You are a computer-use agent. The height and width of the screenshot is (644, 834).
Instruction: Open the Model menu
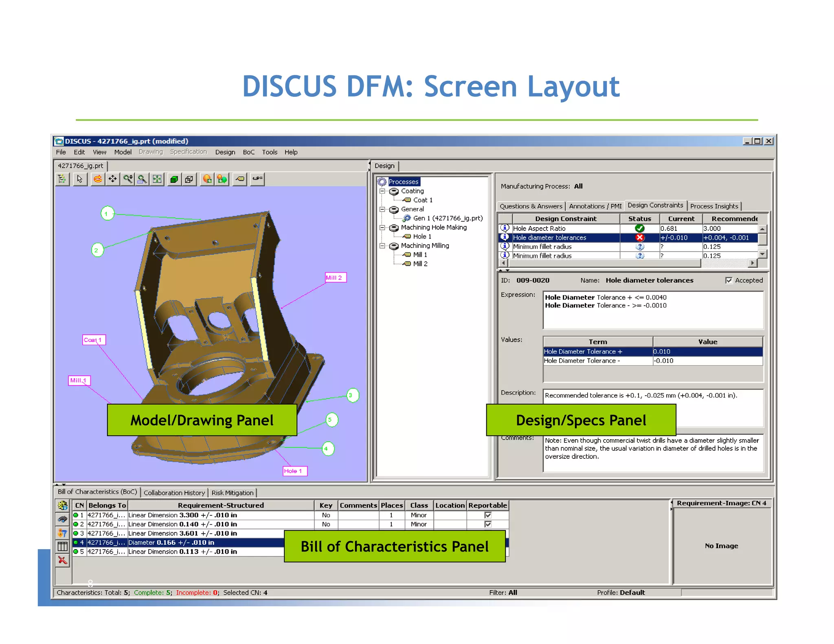[x=123, y=152]
